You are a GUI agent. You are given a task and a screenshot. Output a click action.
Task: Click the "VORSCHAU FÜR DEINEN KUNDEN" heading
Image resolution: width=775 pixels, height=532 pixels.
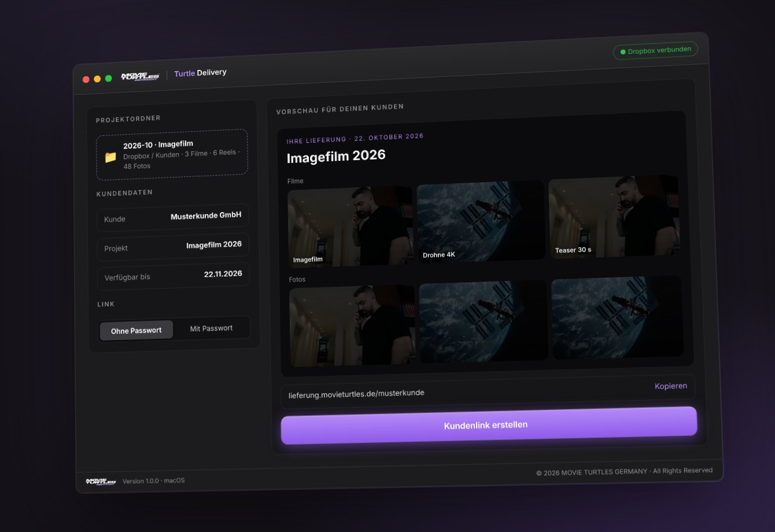tap(340, 109)
